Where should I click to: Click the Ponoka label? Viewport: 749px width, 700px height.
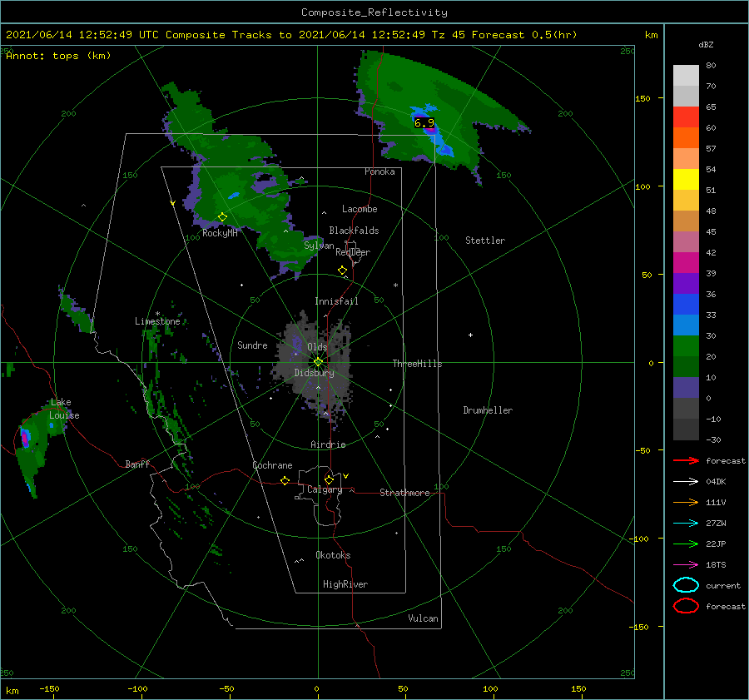[x=379, y=171]
